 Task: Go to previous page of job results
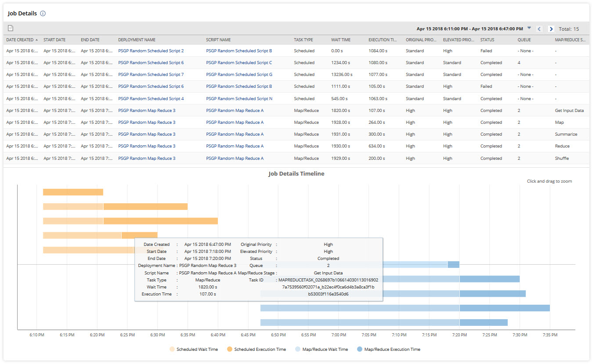click(x=539, y=29)
